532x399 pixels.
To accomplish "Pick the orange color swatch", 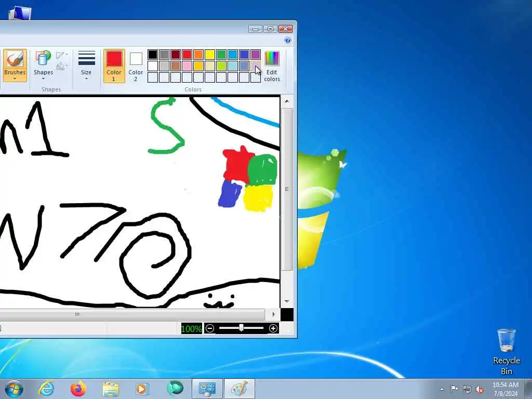I will [198, 54].
